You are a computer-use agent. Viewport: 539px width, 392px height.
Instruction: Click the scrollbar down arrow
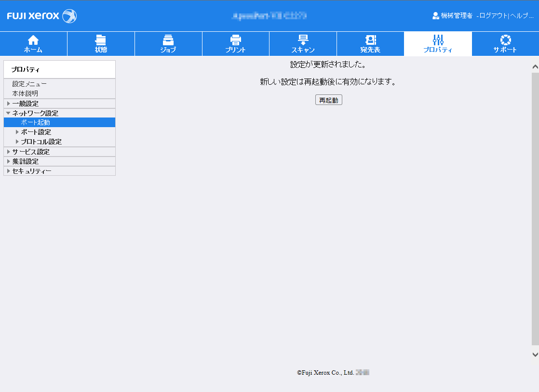(x=535, y=354)
